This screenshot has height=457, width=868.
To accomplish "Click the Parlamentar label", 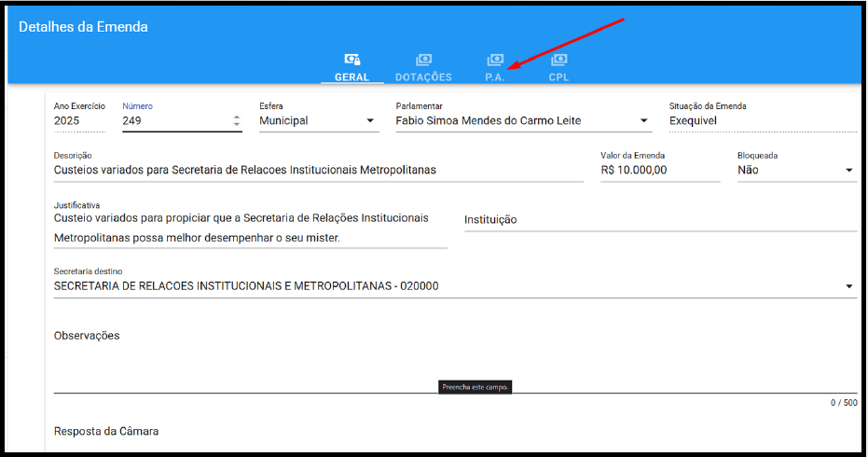I will (x=419, y=106).
